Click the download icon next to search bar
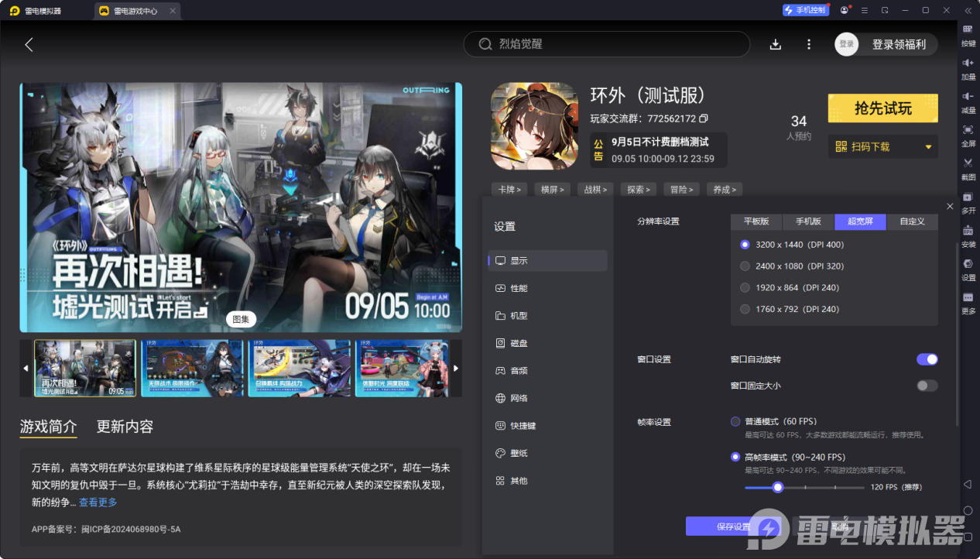Screen dimensions: 980x559 775,44
